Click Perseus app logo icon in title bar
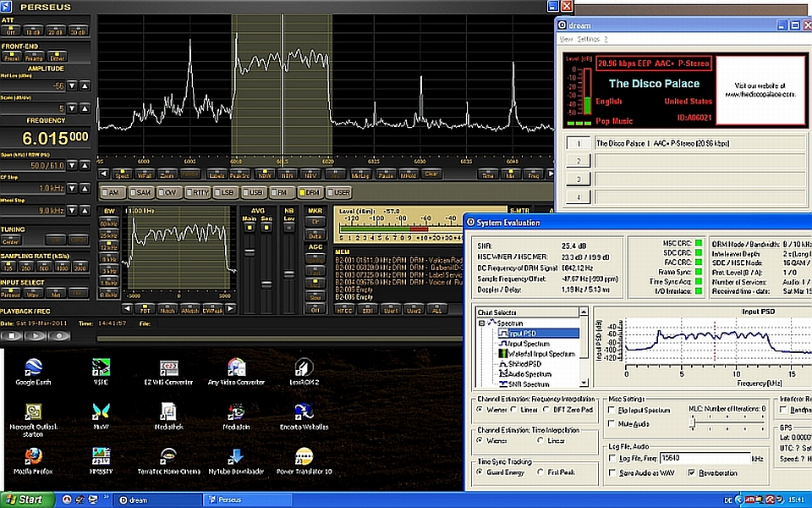Viewport: 812px width, 508px height. tap(6, 6)
